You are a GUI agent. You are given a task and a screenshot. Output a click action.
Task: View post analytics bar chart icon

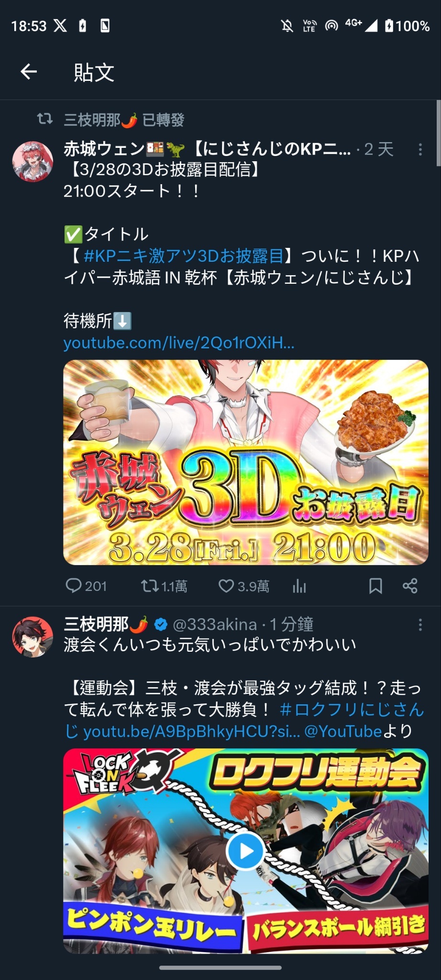[299, 586]
